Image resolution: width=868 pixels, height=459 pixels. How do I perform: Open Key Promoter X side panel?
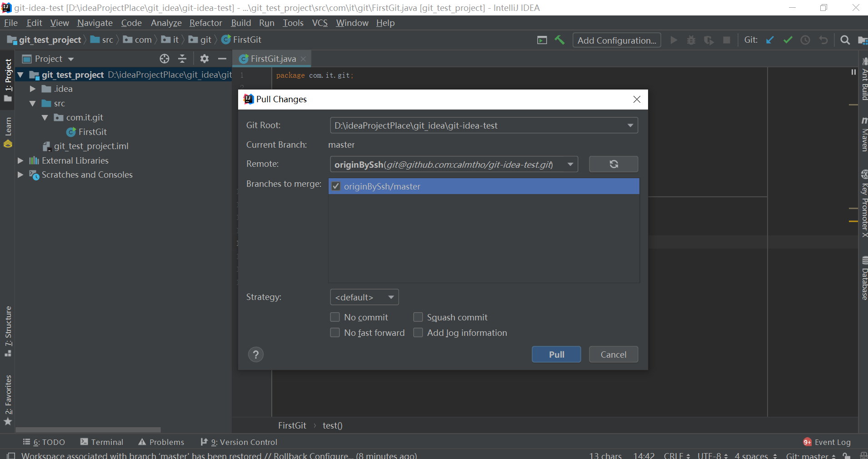point(864,204)
